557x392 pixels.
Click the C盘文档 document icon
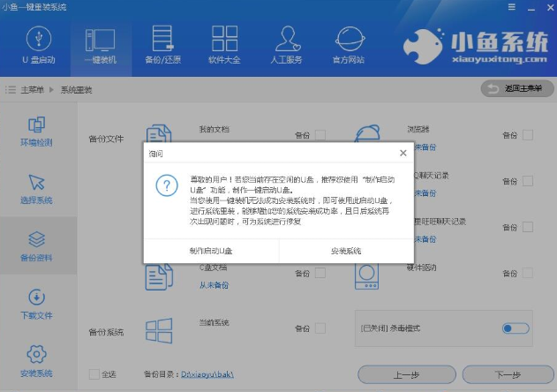[159, 277]
